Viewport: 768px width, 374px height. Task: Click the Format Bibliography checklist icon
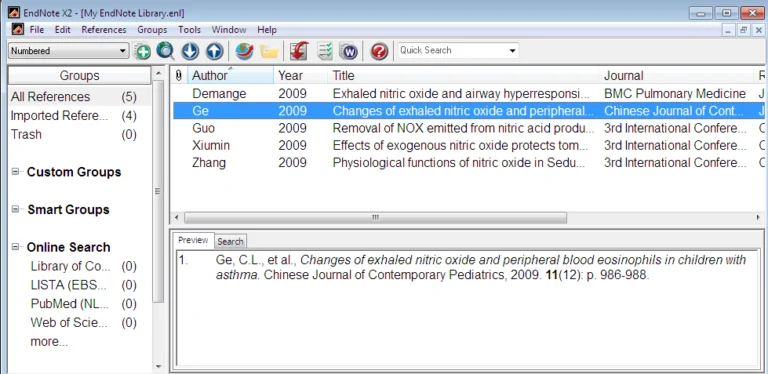tap(324, 51)
